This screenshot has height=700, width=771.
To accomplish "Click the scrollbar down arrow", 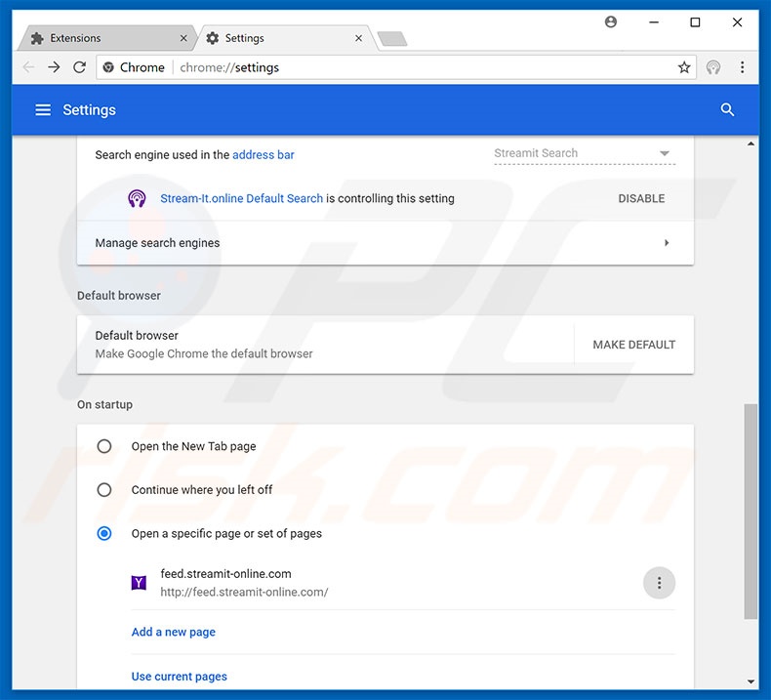I will 751,681.
